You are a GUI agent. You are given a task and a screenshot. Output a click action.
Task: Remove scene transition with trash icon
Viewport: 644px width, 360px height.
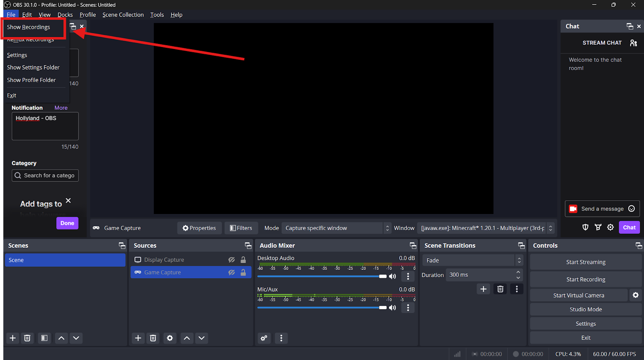pos(500,289)
